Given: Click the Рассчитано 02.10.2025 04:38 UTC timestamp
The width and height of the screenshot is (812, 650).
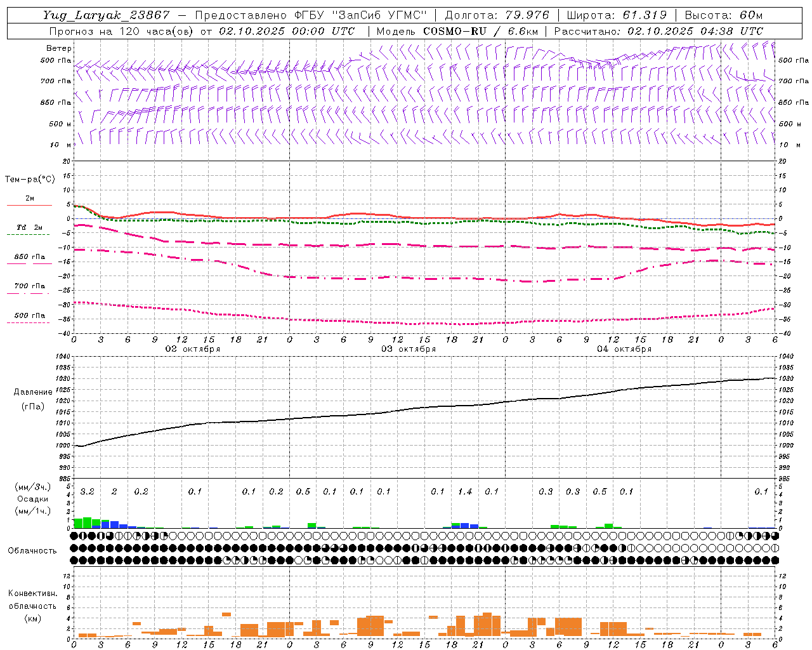Looking at the screenshot, I should pos(658,31).
